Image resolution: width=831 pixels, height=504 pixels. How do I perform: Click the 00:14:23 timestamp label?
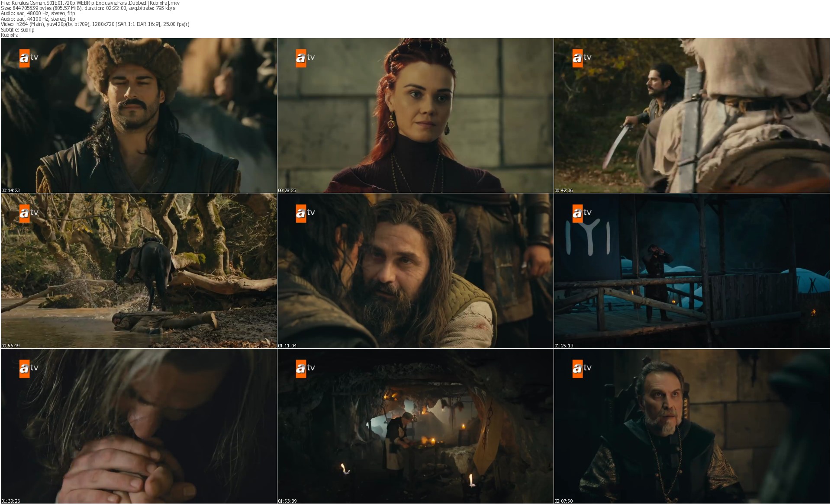10,190
